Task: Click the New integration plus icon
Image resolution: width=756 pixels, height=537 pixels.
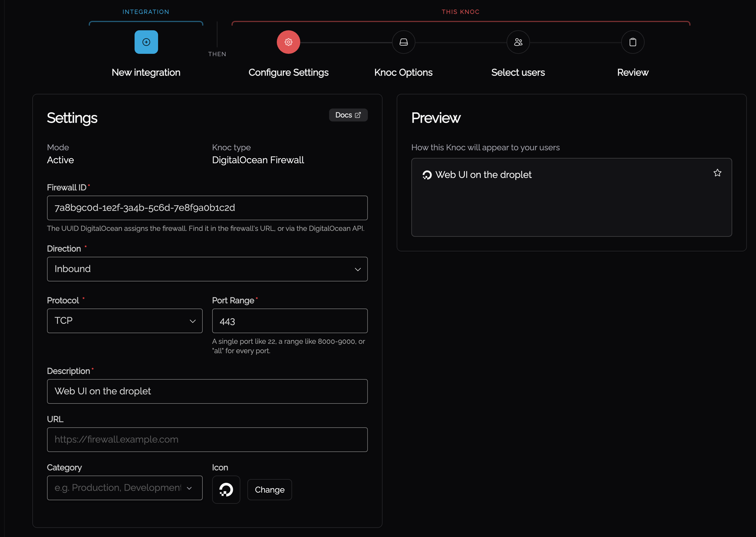Action: (146, 42)
